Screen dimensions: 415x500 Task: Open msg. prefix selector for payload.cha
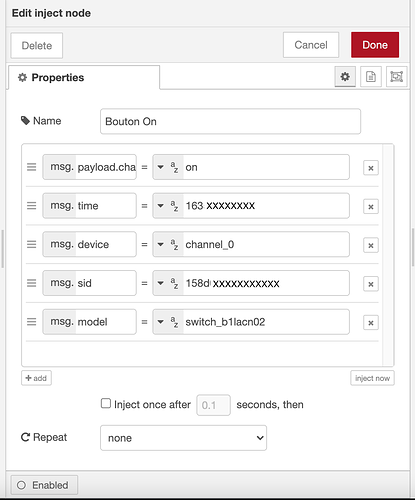pos(59,167)
